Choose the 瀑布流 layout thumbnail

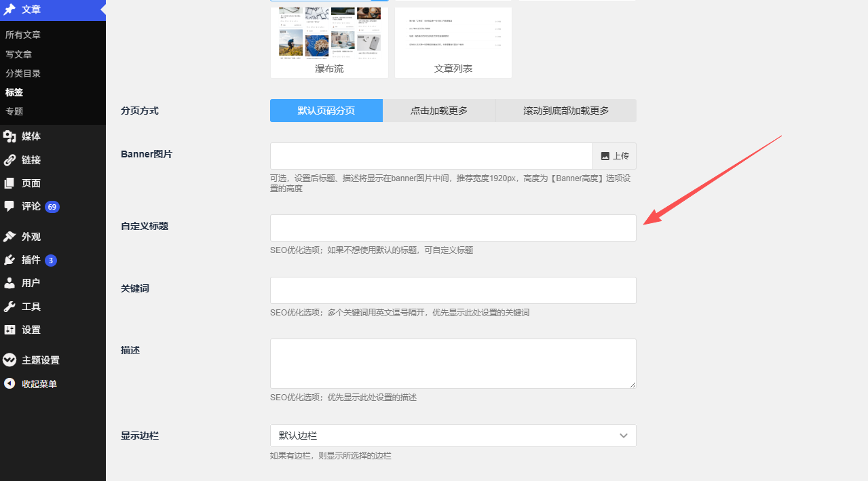tap(329, 42)
